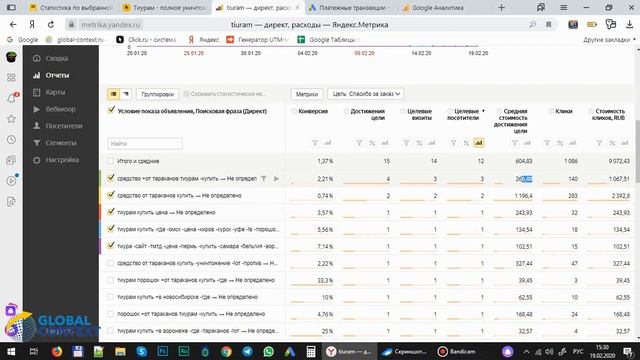Switch to 'Google Аналитика' browser tab
Image resolution: width=640 pixels, height=360 pixels.
pos(437,7)
